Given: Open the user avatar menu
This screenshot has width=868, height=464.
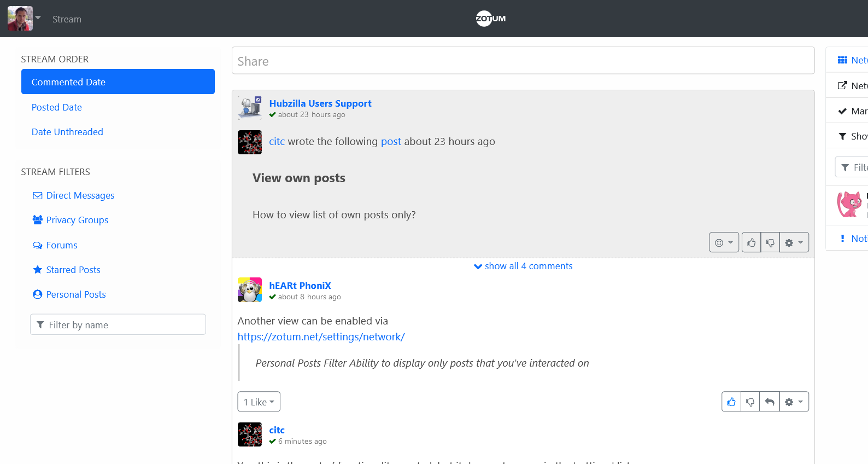Looking at the screenshot, I should click(x=24, y=19).
